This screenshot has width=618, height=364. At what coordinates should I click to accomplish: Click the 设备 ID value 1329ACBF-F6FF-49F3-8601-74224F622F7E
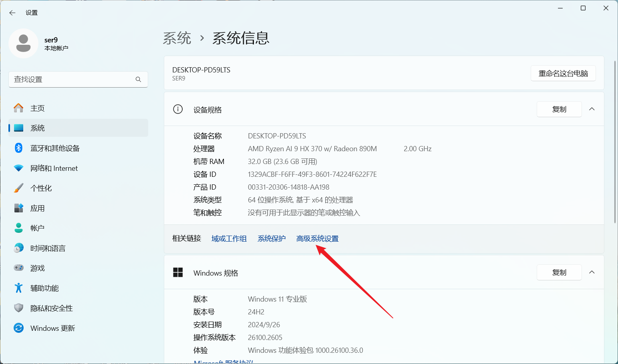(x=312, y=174)
